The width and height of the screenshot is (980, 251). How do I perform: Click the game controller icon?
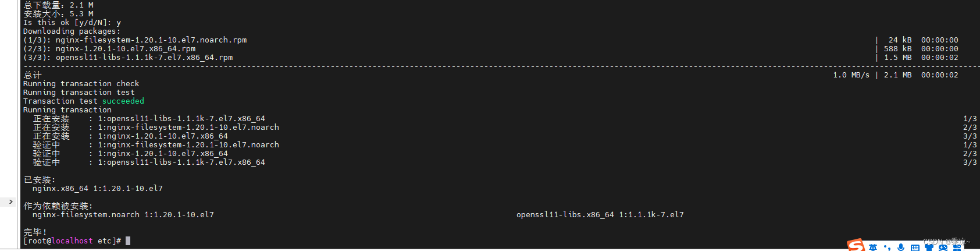943,248
